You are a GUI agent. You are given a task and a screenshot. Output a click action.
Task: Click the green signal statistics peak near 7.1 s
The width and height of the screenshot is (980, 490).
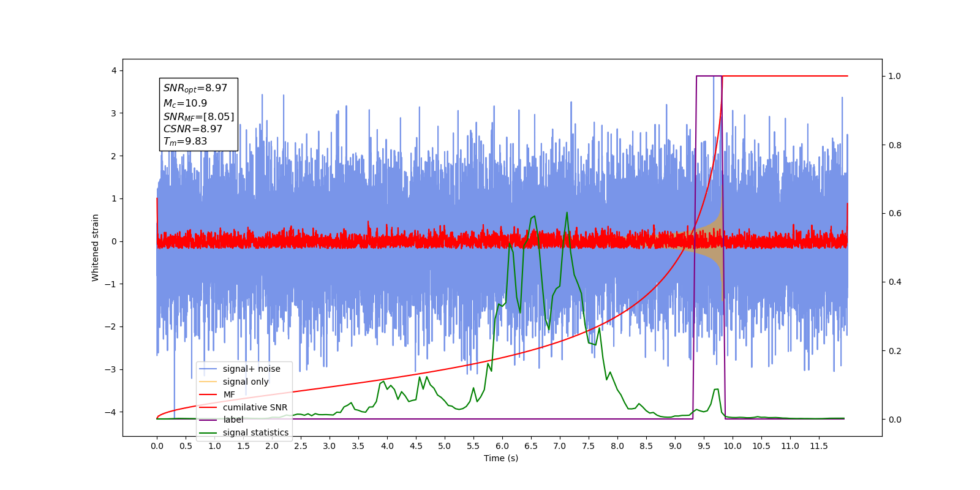tap(567, 213)
